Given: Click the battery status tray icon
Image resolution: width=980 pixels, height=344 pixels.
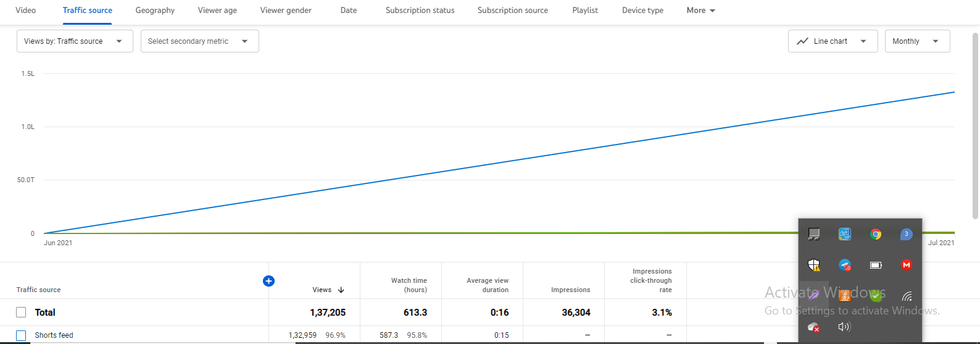Looking at the screenshot, I should (875, 265).
